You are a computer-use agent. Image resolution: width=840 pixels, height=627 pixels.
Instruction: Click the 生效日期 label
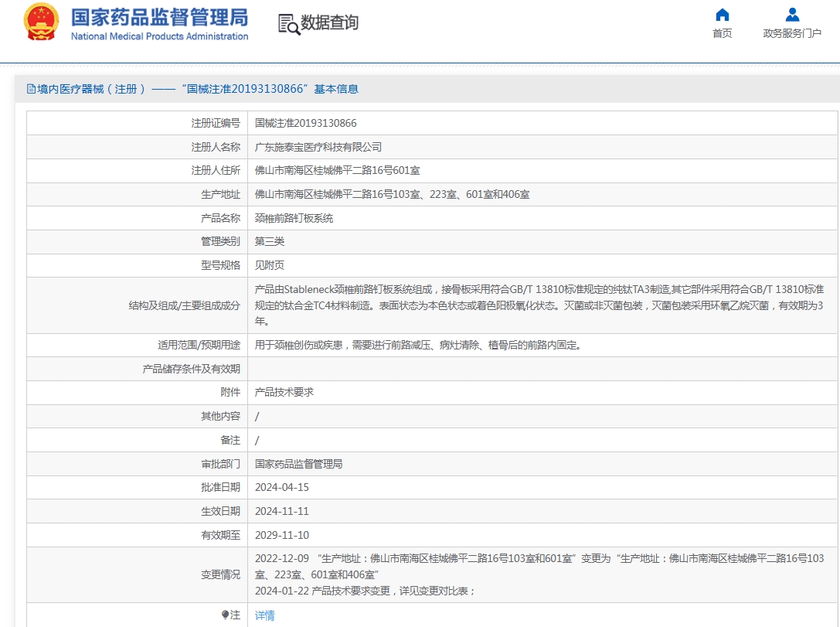(x=221, y=511)
